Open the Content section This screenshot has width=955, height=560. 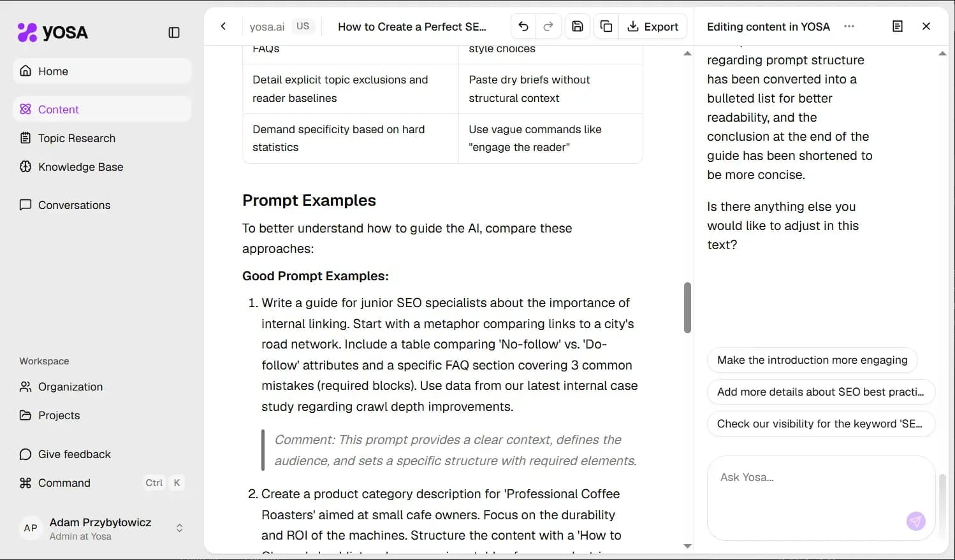point(102,109)
